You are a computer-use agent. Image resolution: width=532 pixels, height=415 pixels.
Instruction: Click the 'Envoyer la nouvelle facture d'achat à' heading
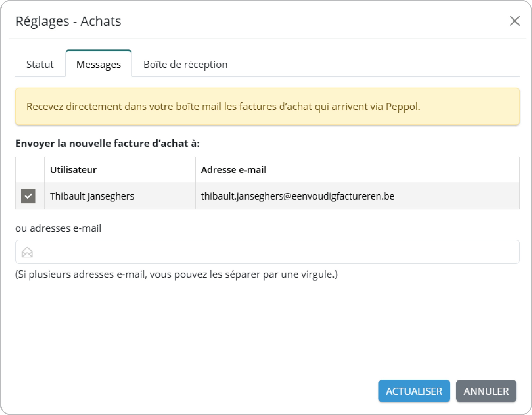coord(107,143)
